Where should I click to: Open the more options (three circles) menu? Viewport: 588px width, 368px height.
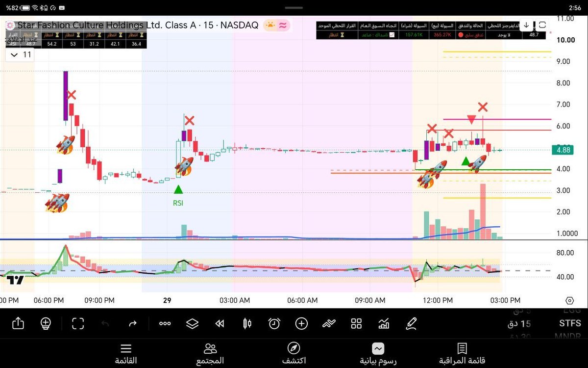pos(165,323)
